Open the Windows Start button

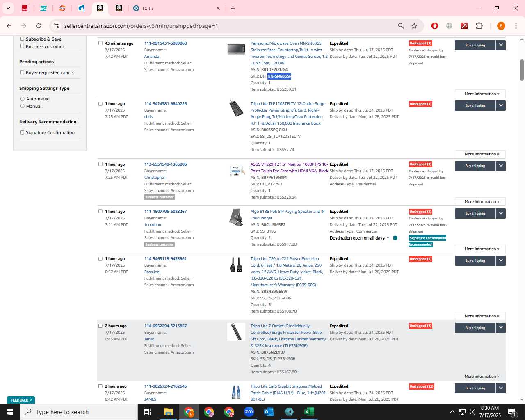click(x=10, y=412)
